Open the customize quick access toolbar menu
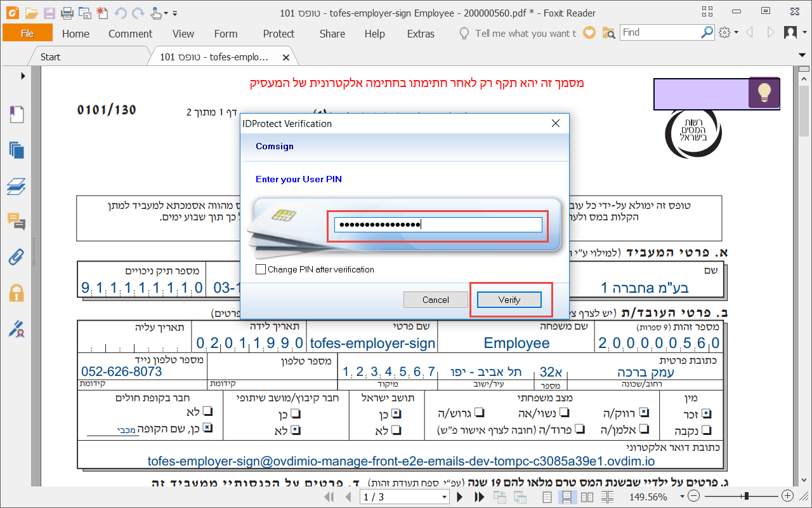The width and height of the screenshot is (812, 508). coord(175,13)
